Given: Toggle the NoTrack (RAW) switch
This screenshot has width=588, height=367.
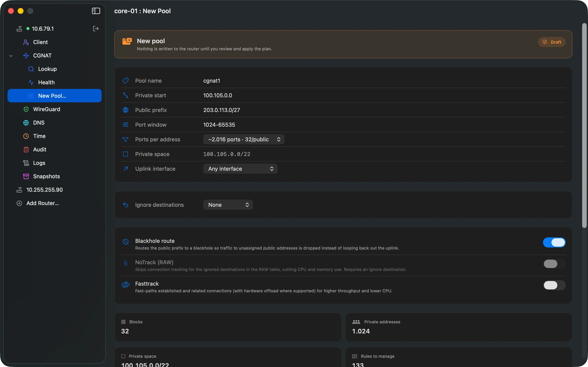Looking at the screenshot, I should click(x=554, y=264).
